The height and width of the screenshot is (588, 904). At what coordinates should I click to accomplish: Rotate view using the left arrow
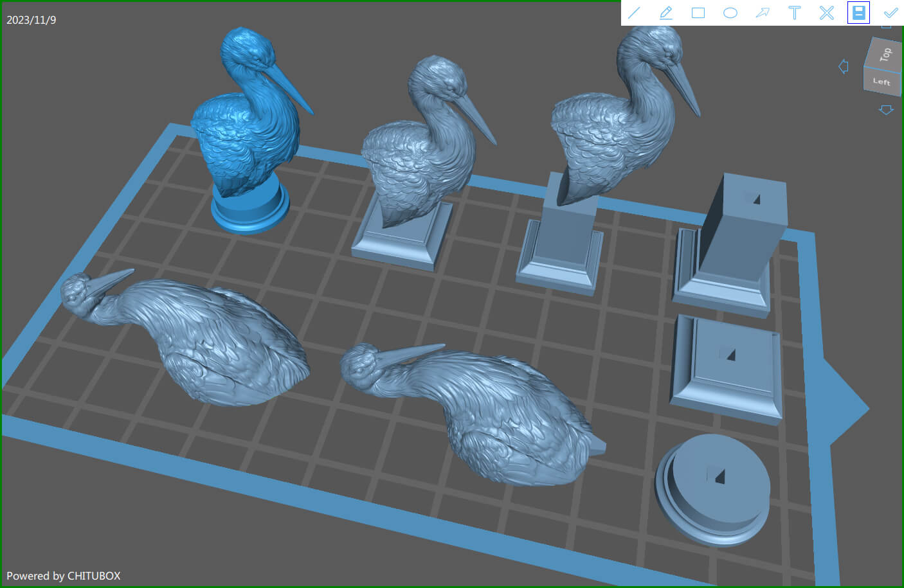click(844, 66)
